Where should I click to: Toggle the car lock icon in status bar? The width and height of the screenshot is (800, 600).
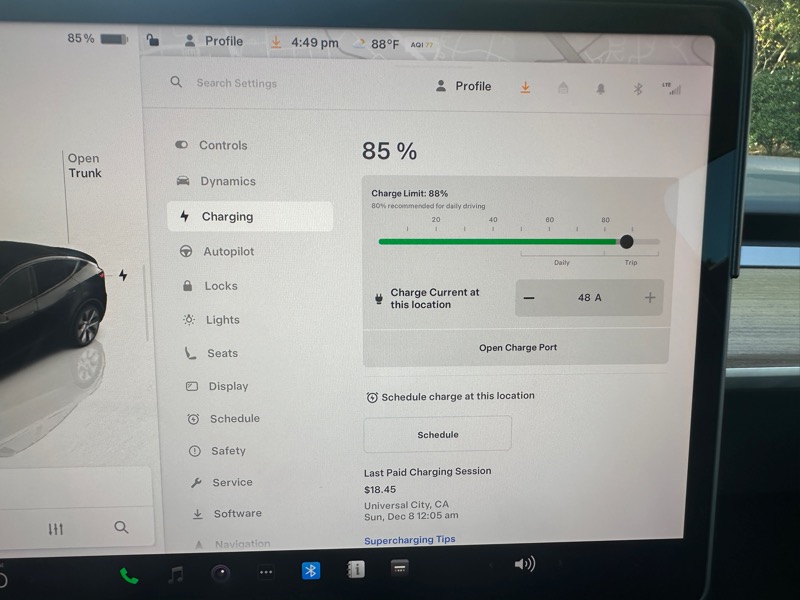coord(152,41)
